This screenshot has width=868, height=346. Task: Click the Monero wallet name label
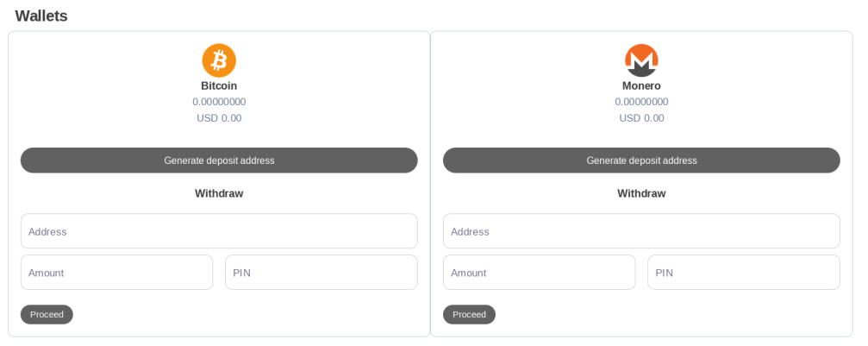tap(641, 86)
